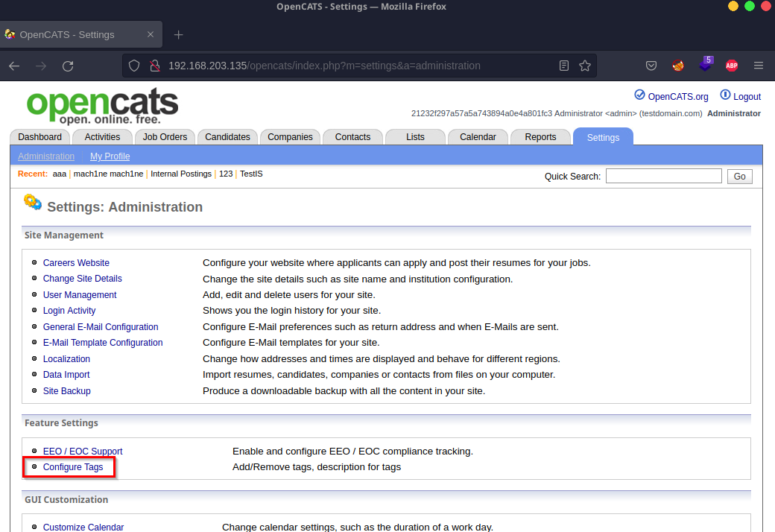This screenshot has height=532, width=775.
Task: Open the tracking protection shield icon
Action: (x=134, y=66)
